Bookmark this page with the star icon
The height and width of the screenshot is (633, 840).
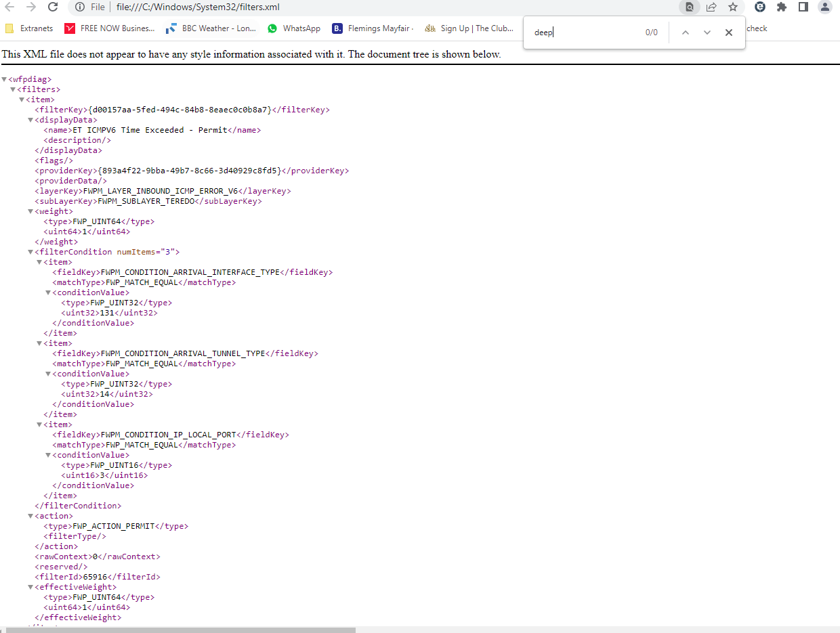(733, 7)
